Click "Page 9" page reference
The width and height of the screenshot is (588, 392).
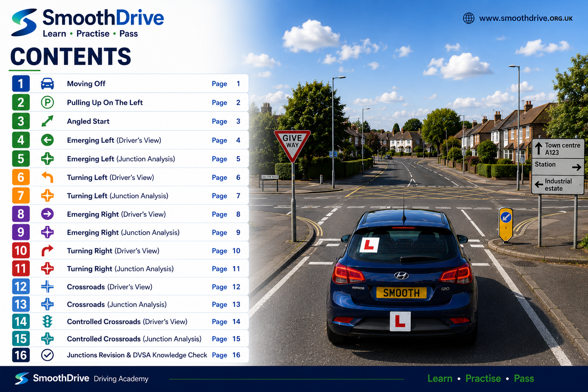226,232
